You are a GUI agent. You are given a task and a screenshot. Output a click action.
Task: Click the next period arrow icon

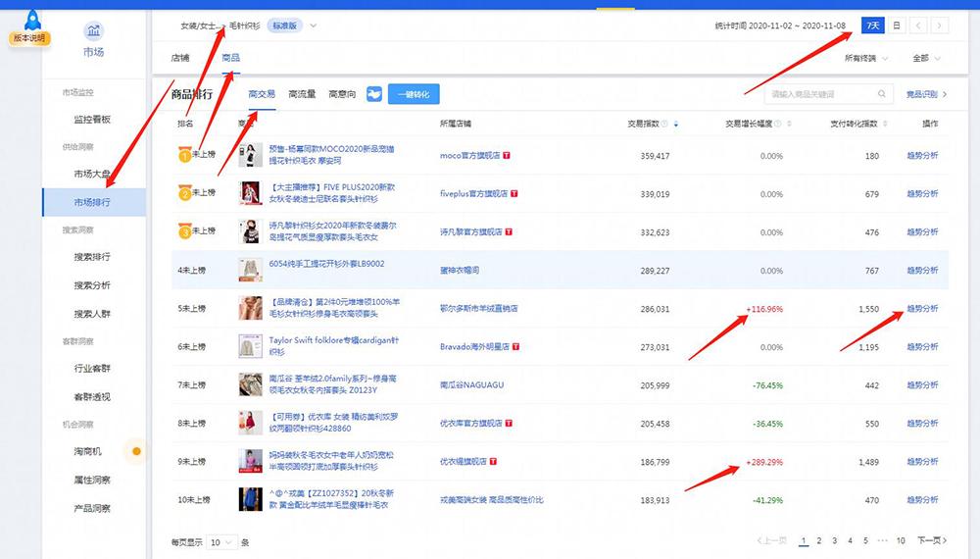pos(940,25)
